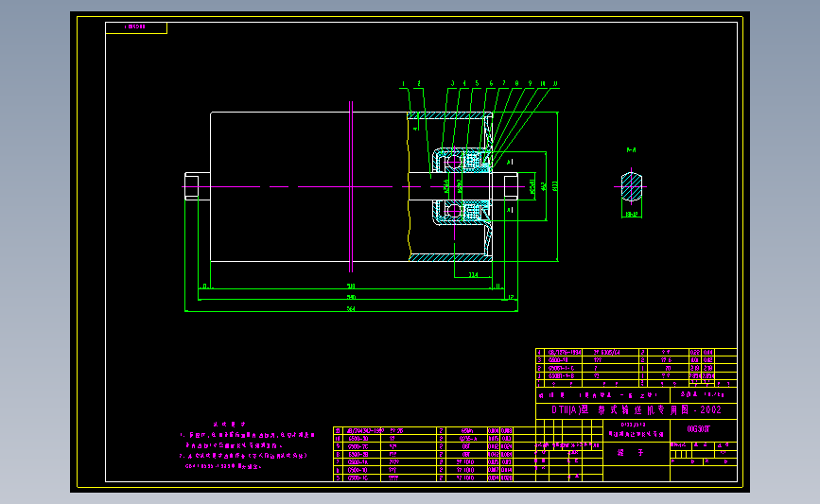Pick the width dimension under the A-A section
This screenshot has height=504, width=820.
(x=631, y=215)
